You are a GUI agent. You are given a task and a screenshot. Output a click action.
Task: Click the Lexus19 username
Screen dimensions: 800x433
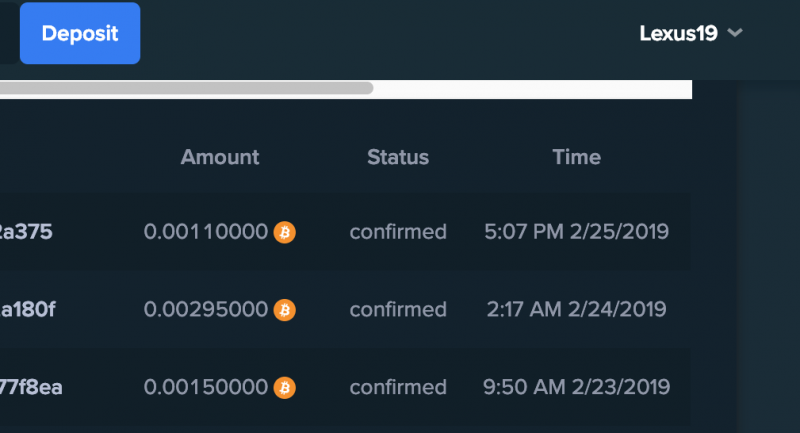pos(678,34)
